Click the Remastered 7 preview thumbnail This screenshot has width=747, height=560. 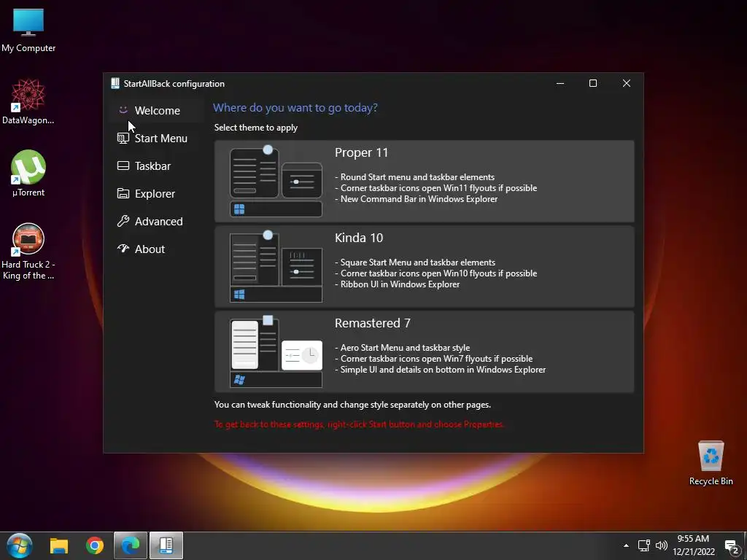point(276,352)
